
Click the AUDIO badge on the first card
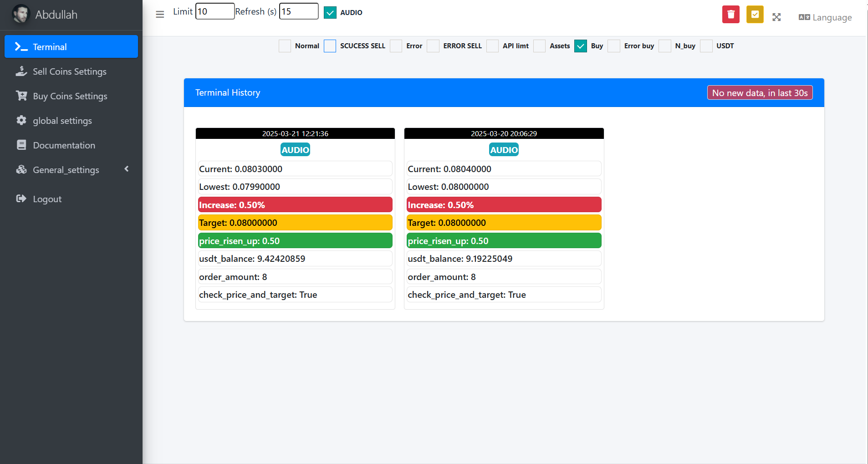295,149
